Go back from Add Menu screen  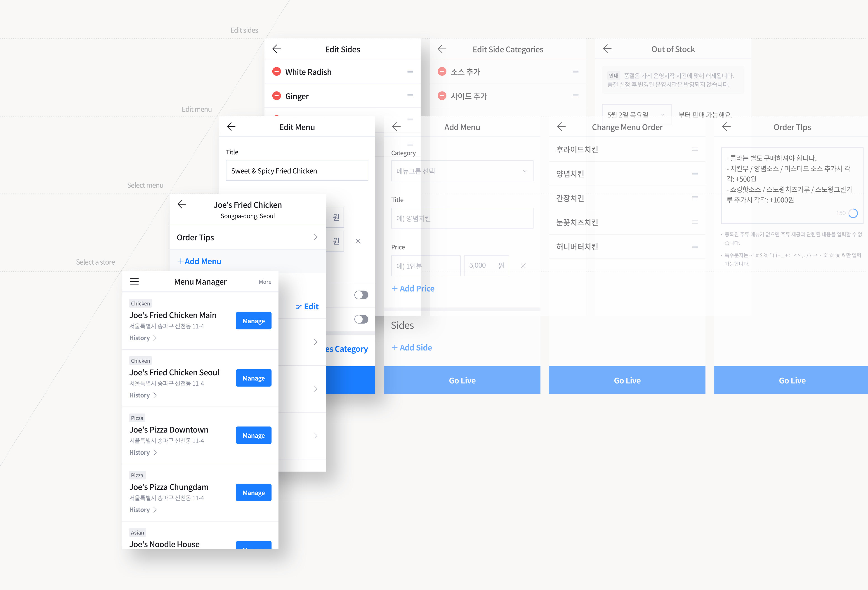click(396, 127)
